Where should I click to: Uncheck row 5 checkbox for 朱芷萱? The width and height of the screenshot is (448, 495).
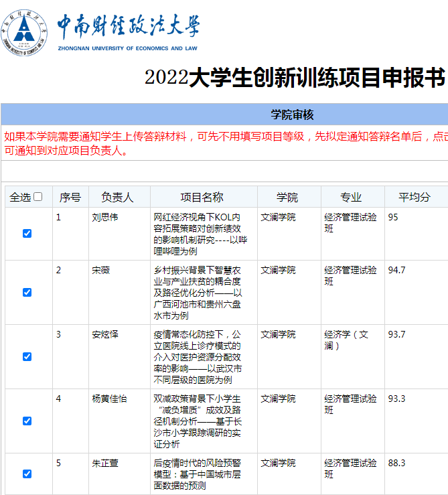pos(27,474)
